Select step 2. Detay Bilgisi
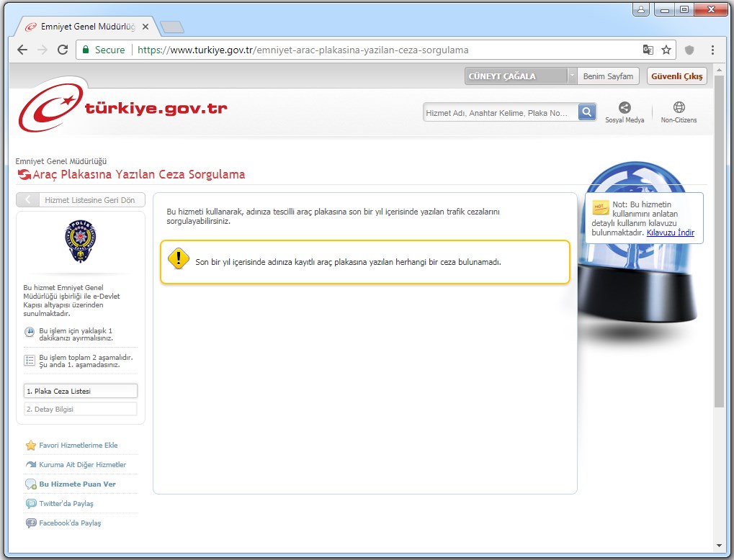The width and height of the screenshot is (734, 560). tap(80, 409)
